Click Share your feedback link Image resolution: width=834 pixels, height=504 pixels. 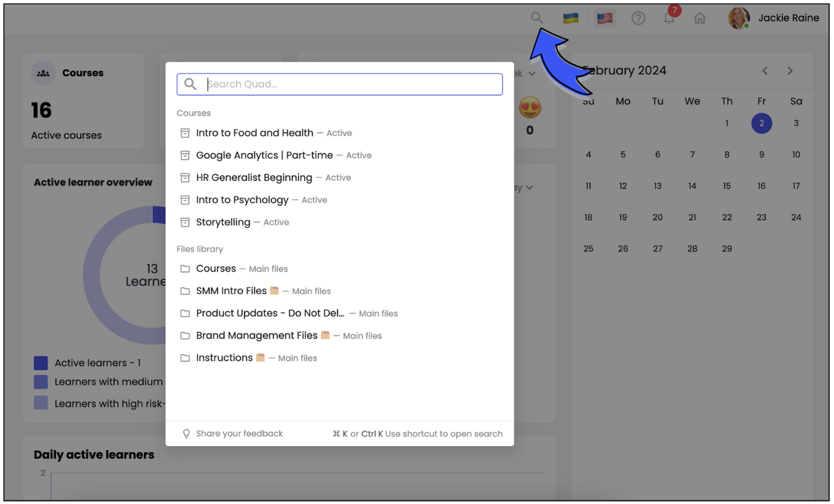click(239, 434)
